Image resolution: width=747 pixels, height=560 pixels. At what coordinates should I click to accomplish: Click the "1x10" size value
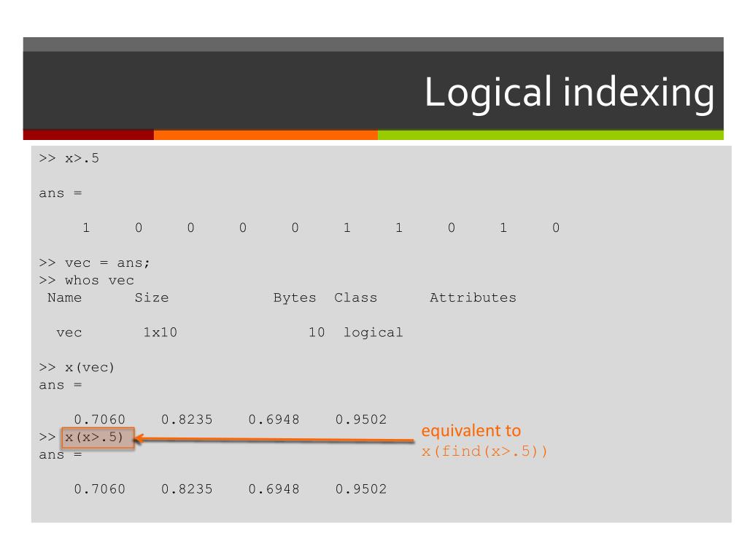(160, 332)
